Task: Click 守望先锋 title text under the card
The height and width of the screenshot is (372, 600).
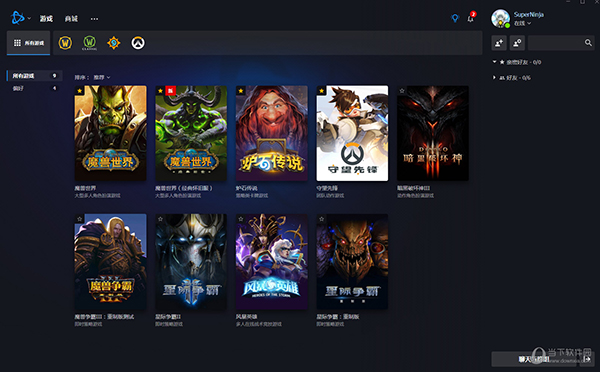Action: 327,188
